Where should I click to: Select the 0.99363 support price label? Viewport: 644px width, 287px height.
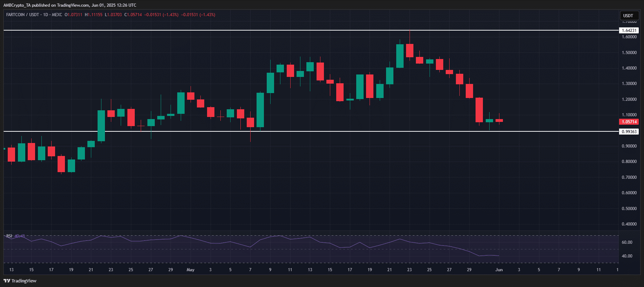click(x=629, y=132)
